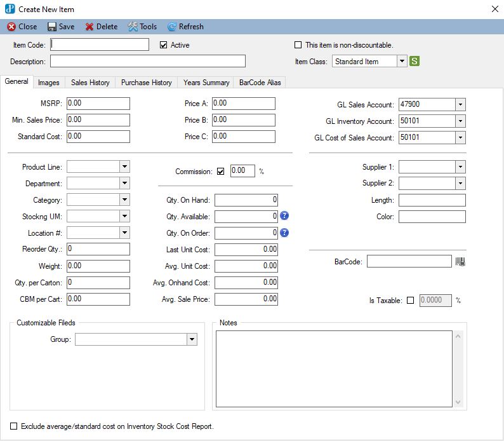Click the Length input field
The height and width of the screenshot is (441, 504).
(432, 200)
